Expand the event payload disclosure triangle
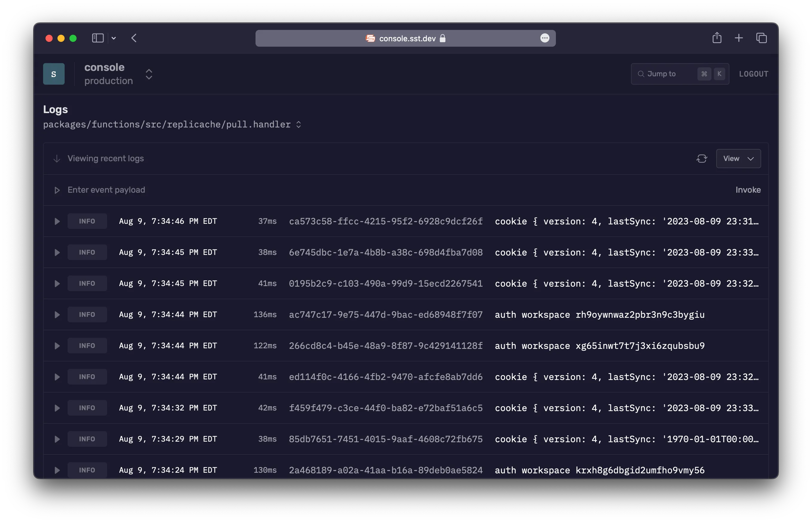This screenshot has height=523, width=812. pos(57,190)
